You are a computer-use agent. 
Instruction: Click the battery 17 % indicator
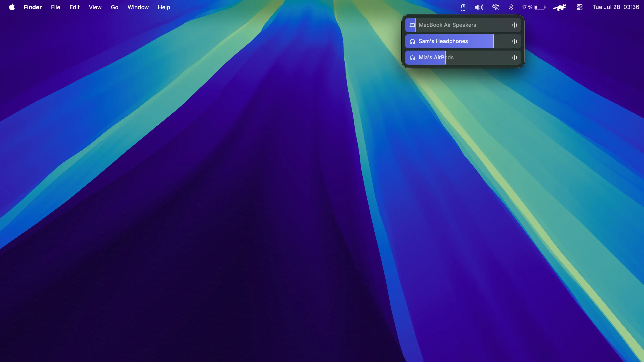click(534, 7)
